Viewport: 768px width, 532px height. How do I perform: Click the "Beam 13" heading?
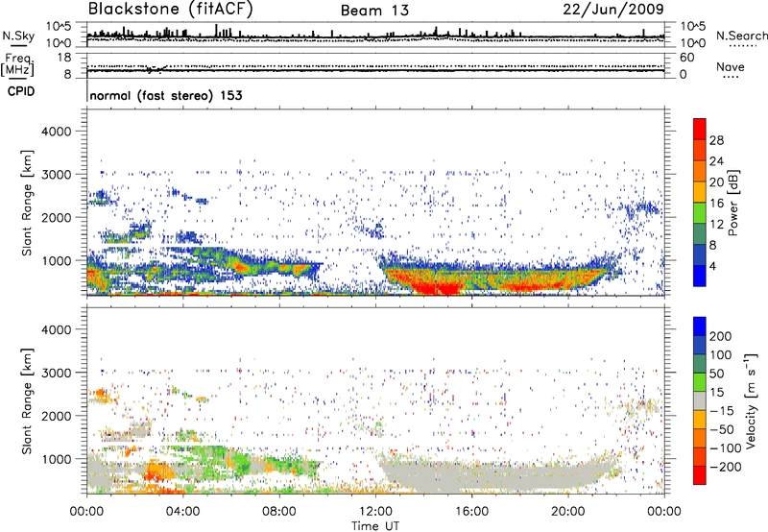point(374,11)
